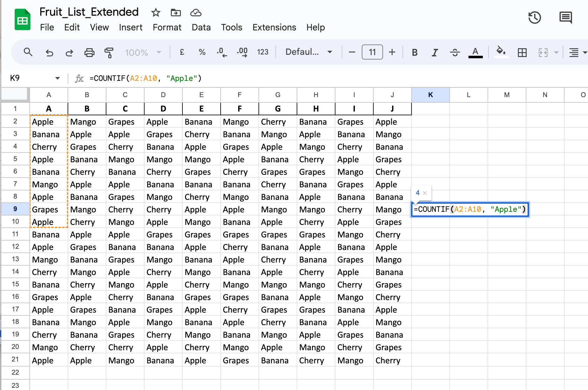The width and height of the screenshot is (588, 390).
Task: Redo the last action
Action: [69, 52]
